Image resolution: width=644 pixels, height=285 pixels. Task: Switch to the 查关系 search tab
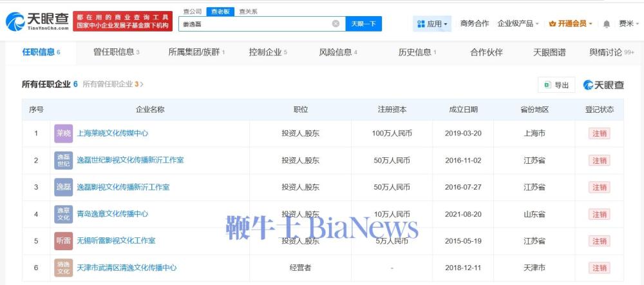(249, 12)
